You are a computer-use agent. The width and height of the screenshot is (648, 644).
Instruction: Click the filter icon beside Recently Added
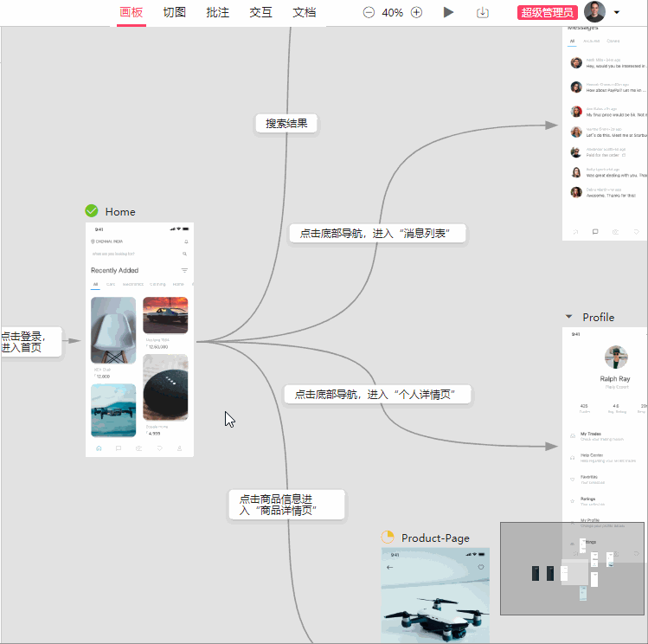[184, 270]
